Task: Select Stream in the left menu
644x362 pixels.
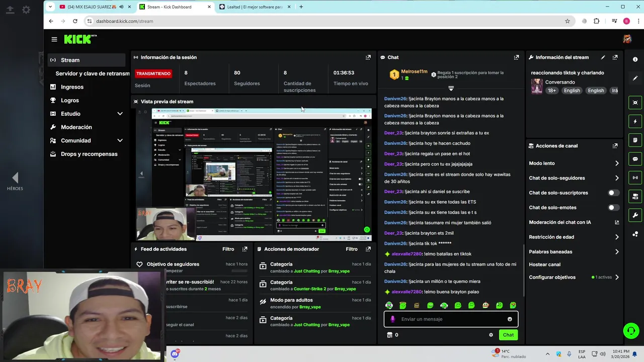Action: click(x=87, y=60)
